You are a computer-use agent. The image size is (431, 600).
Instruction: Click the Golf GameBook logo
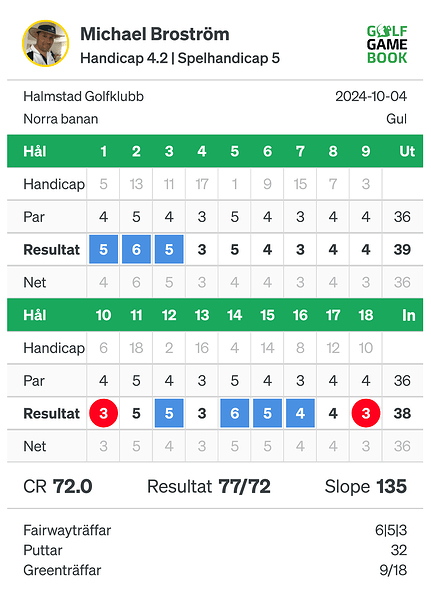387,44
